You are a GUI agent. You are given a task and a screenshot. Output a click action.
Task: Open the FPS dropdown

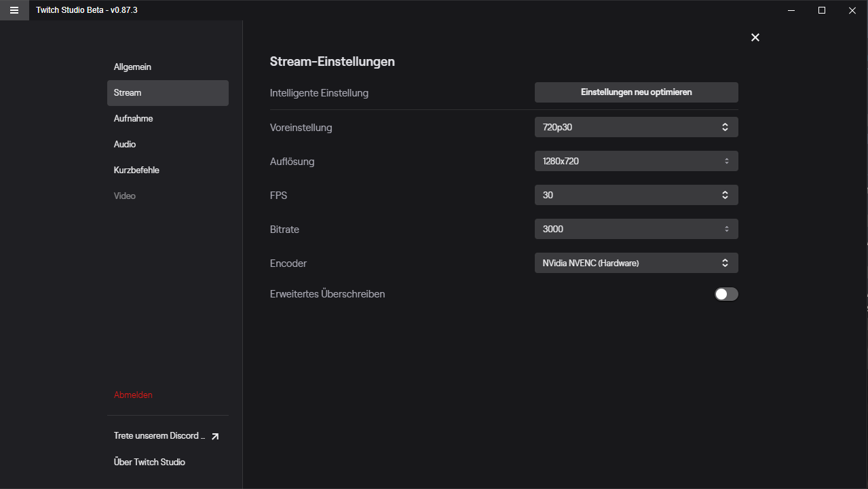[x=636, y=195]
